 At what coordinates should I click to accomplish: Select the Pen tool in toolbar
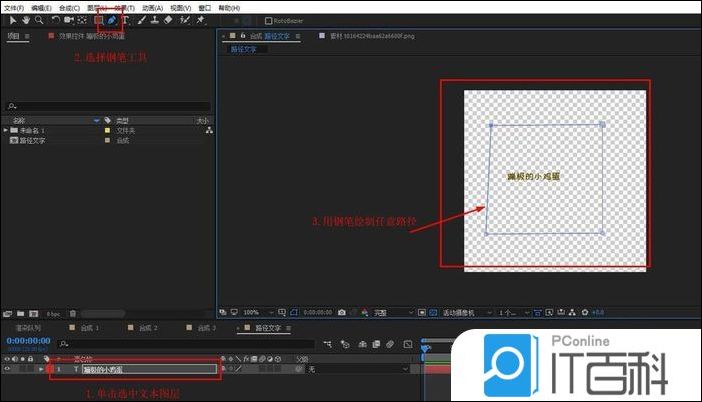pos(112,19)
